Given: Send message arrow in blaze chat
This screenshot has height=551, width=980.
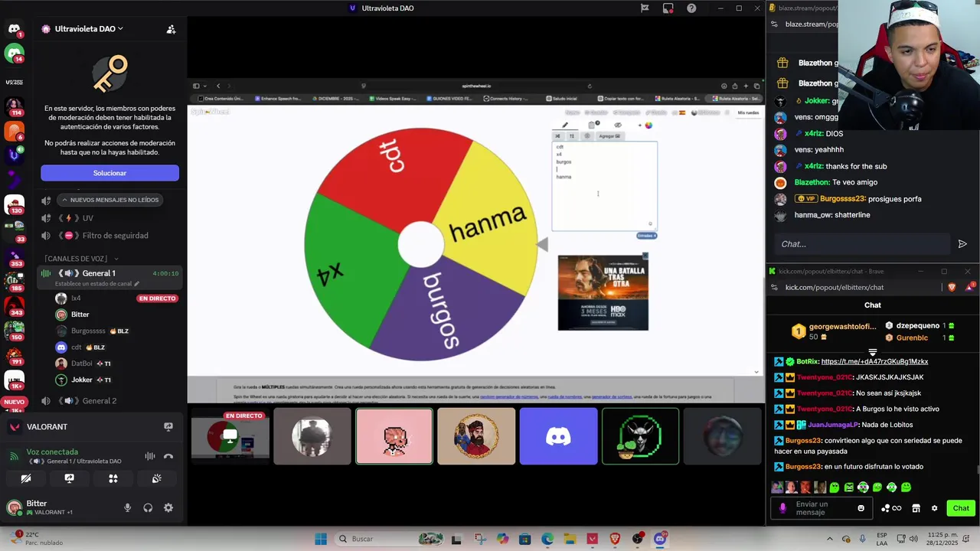Looking at the screenshot, I should (x=962, y=244).
